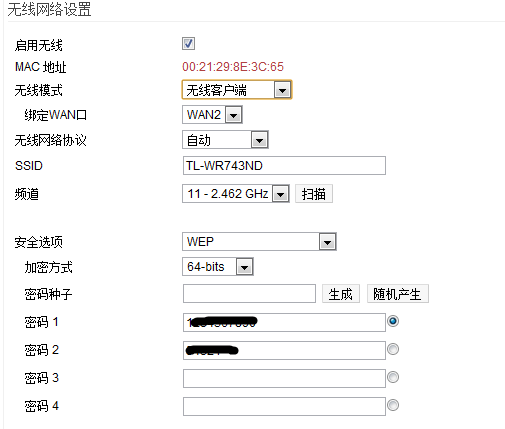Click the 密码种子 input field
The width and height of the screenshot is (505, 429).
(249, 294)
